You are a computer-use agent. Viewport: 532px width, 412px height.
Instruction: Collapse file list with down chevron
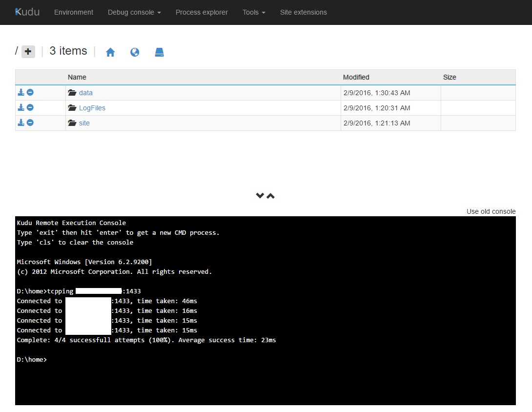pyautogui.click(x=260, y=195)
